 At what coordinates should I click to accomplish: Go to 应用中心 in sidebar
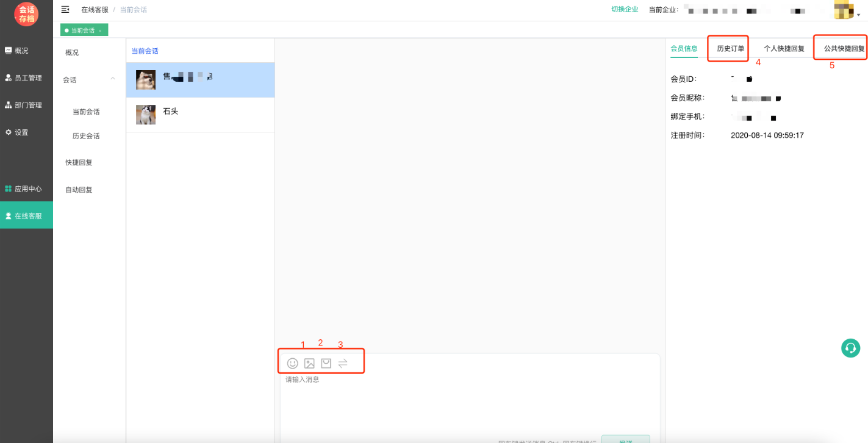[x=27, y=189]
